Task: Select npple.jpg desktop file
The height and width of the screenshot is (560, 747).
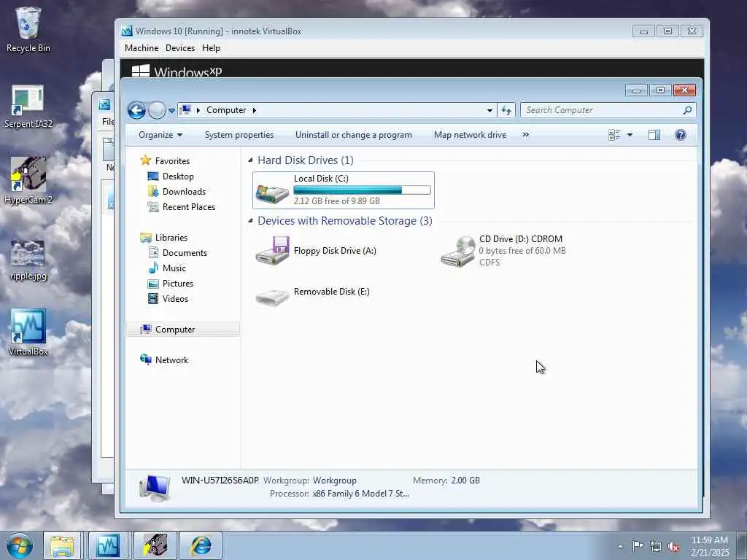Action: (x=28, y=260)
